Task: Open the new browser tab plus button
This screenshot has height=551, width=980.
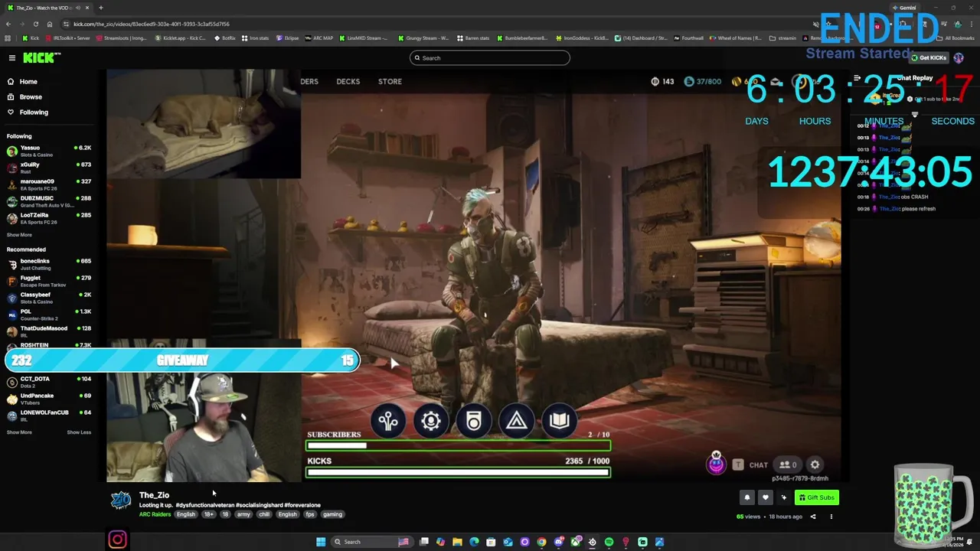Action: tap(100, 8)
